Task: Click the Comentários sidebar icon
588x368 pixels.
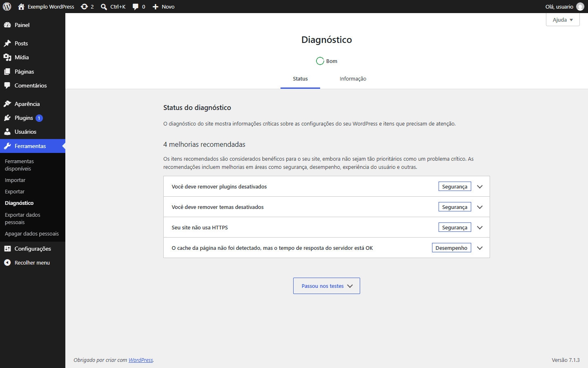Action: tap(7, 85)
